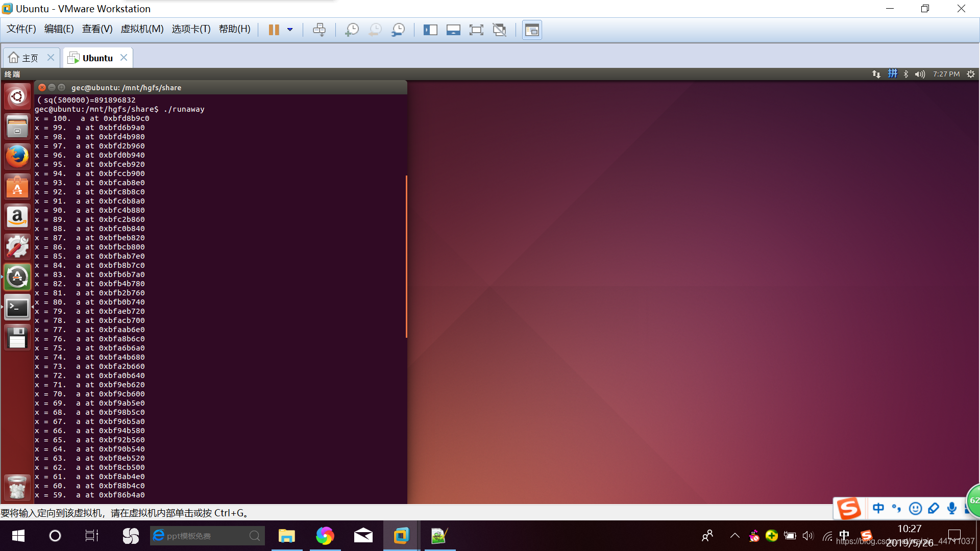
Task: Open the Amazon launcher icon
Action: (17, 217)
